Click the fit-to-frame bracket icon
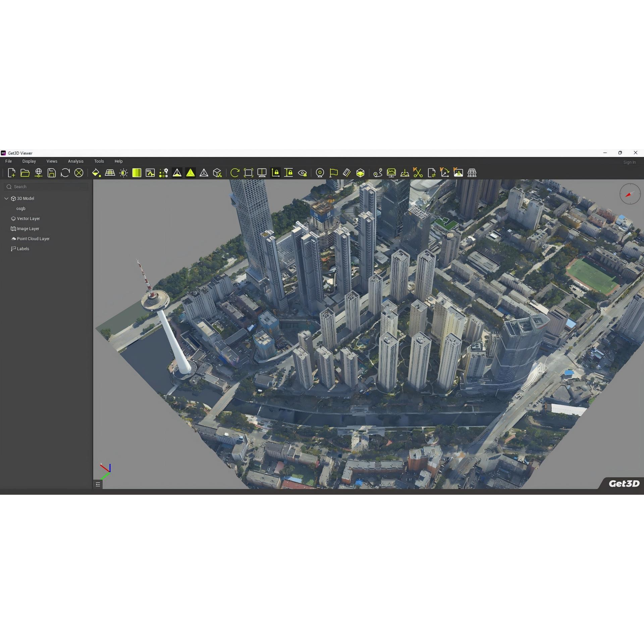The height and width of the screenshot is (644, 644). 249,173
